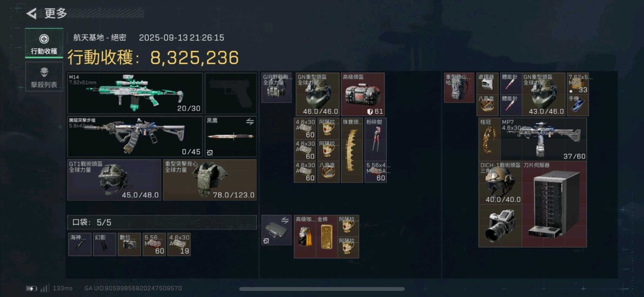This screenshot has width=644, height=297.
Task: Tap the 行動收穫 total value 8,325,236
Action: click(195, 58)
